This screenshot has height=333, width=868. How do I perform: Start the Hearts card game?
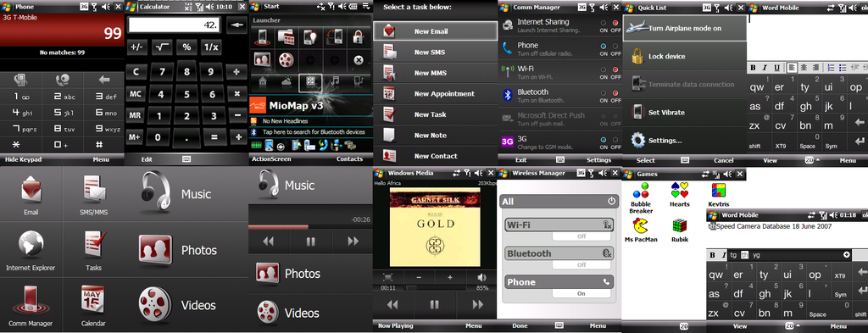coord(680,194)
